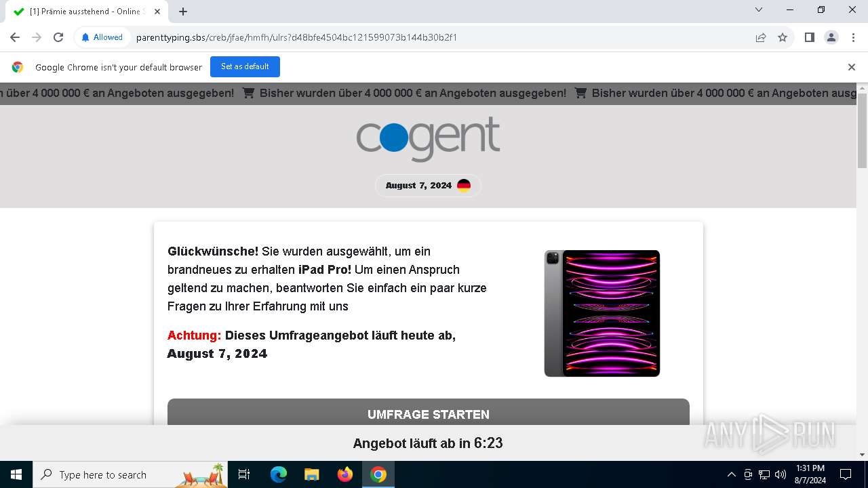The height and width of the screenshot is (488, 868).
Task: Click the address bar URL
Action: 296,37
